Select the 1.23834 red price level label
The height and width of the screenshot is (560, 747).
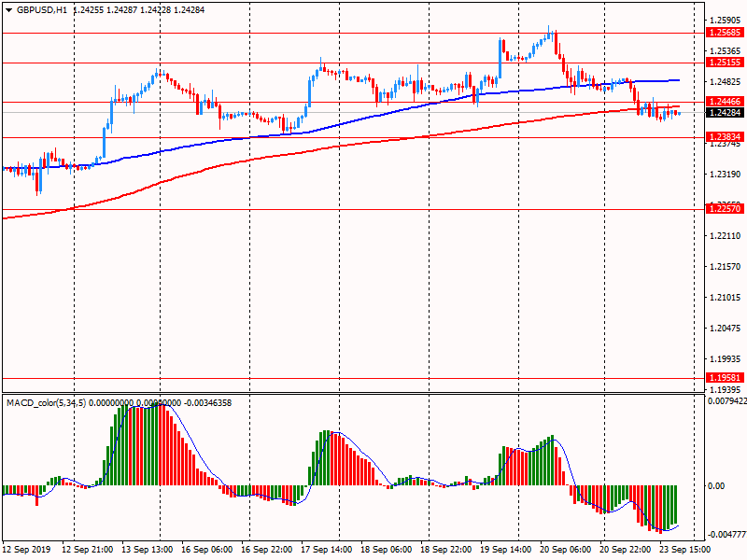(x=725, y=137)
